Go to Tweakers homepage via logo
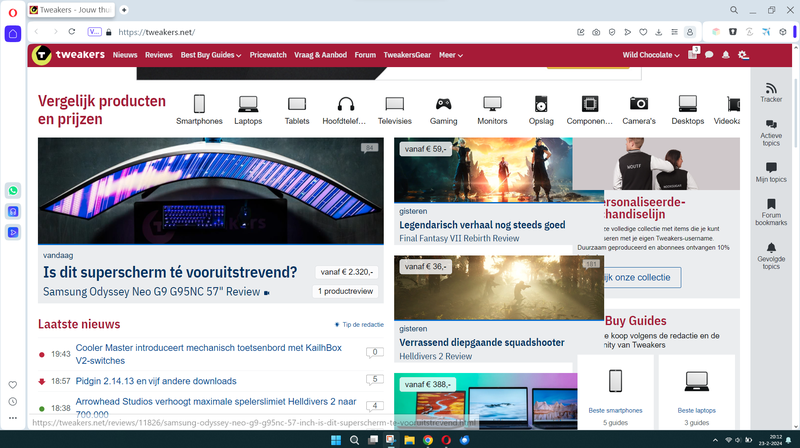 tap(68, 55)
